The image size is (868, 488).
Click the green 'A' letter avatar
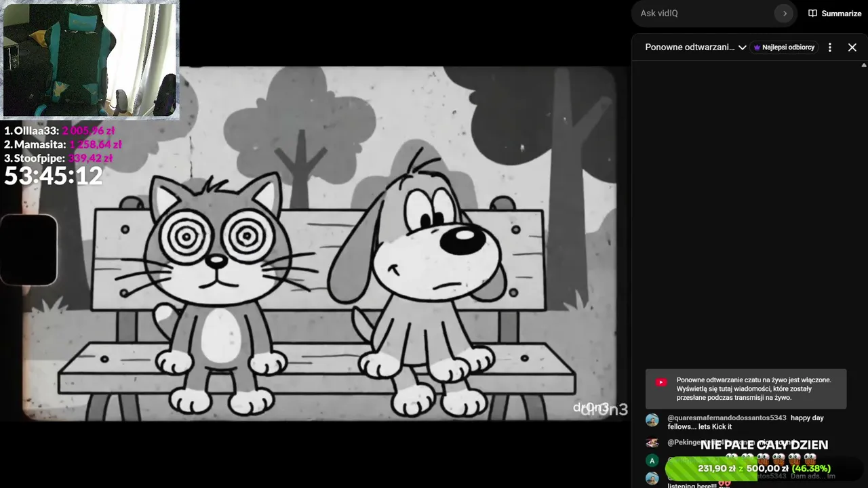pos(652,461)
